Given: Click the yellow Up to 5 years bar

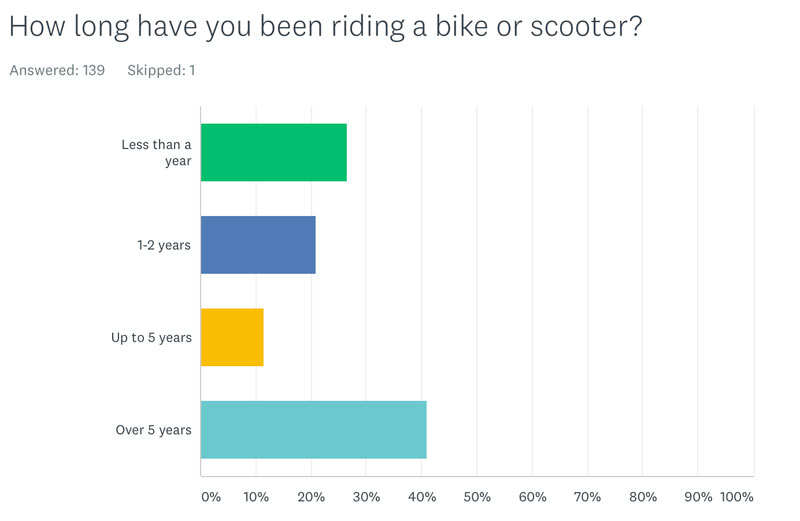Looking at the screenshot, I should pos(232,337).
